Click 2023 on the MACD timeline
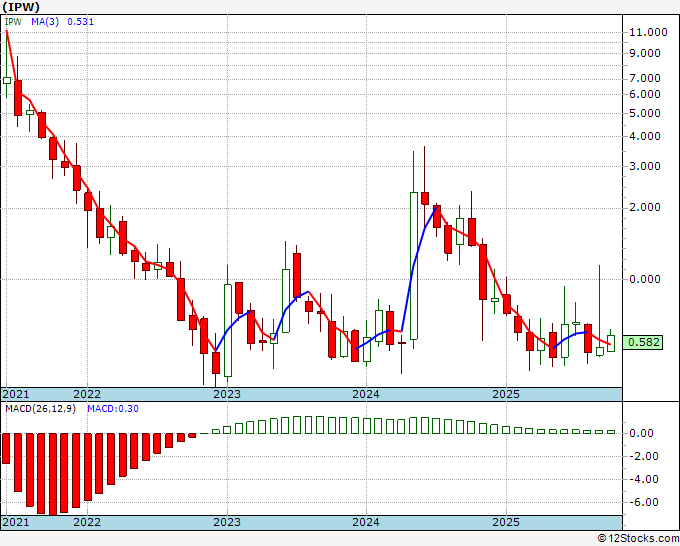 click(x=227, y=522)
